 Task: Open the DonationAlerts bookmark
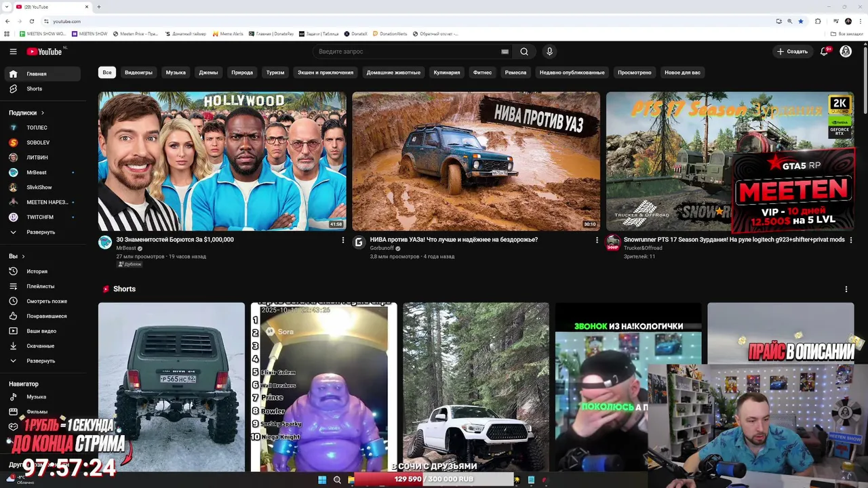[x=389, y=33]
